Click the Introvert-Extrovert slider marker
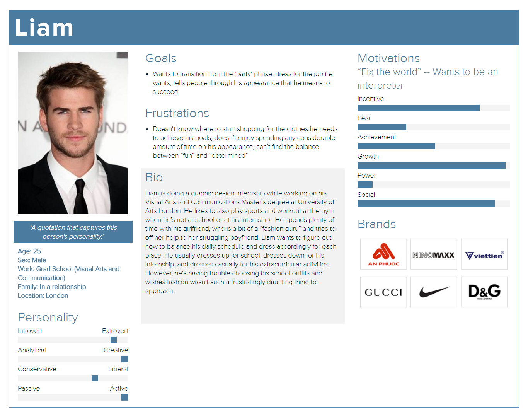The height and width of the screenshot is (420, 528). (114, 340)
